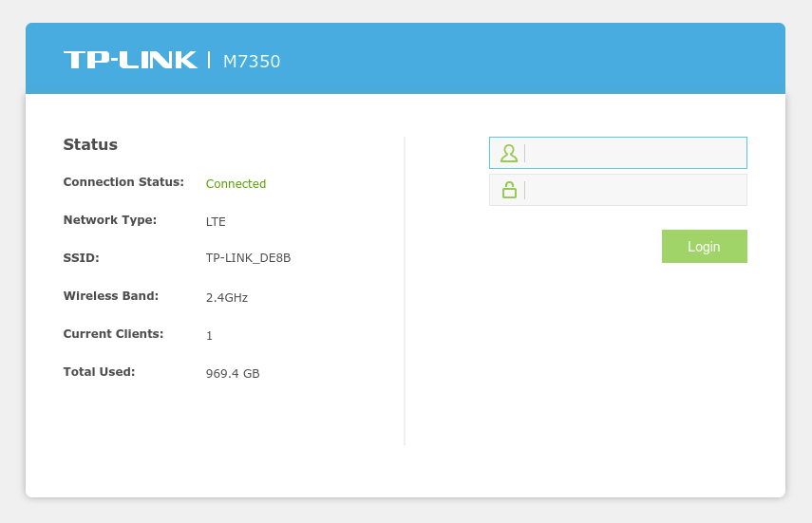Click the Network Type label

(x=109, y=220)
